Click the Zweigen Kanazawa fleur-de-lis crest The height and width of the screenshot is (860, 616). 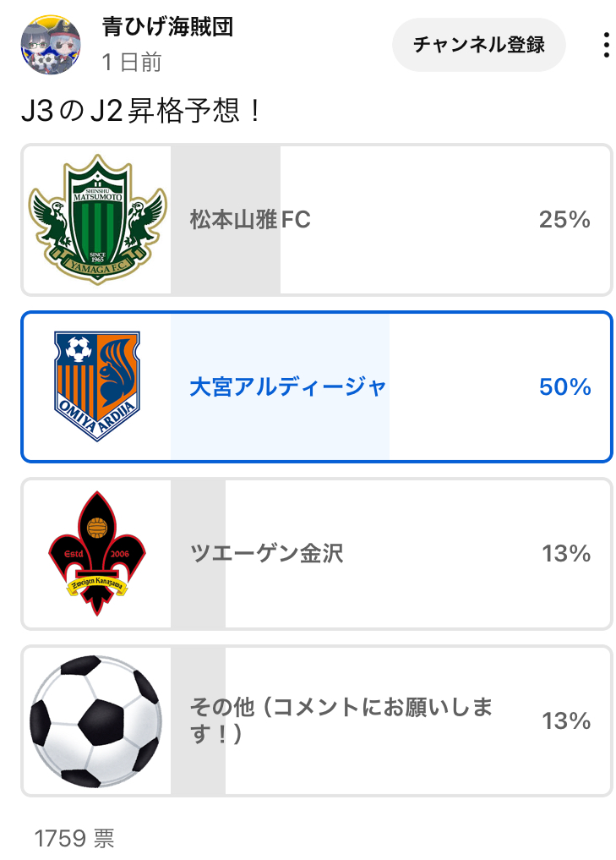click(x=96, y=554)
